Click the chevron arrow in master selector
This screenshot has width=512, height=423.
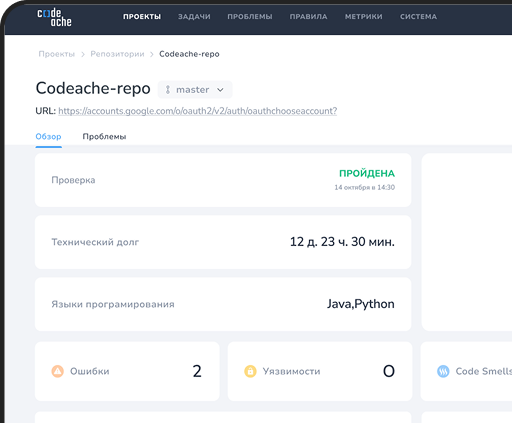(x=220, y=90)
